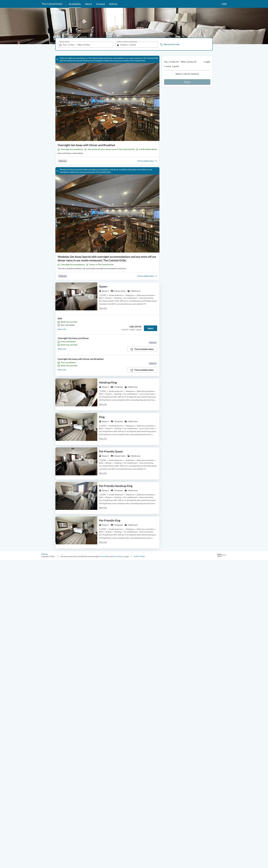Image resolution: width=268 pixels, height=868 pixels.
Task: Click the tag icon in Weekday Get Away banner
Action: (57, 171)
